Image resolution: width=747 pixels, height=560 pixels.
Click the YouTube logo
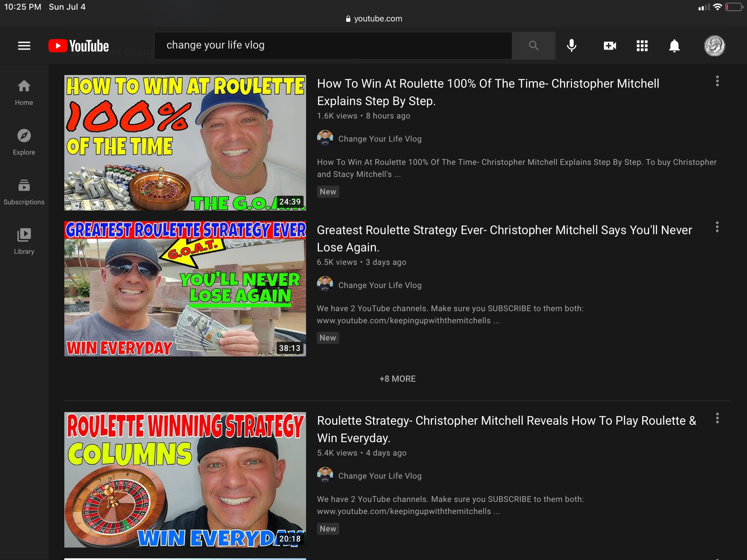[x=79, y=46]
